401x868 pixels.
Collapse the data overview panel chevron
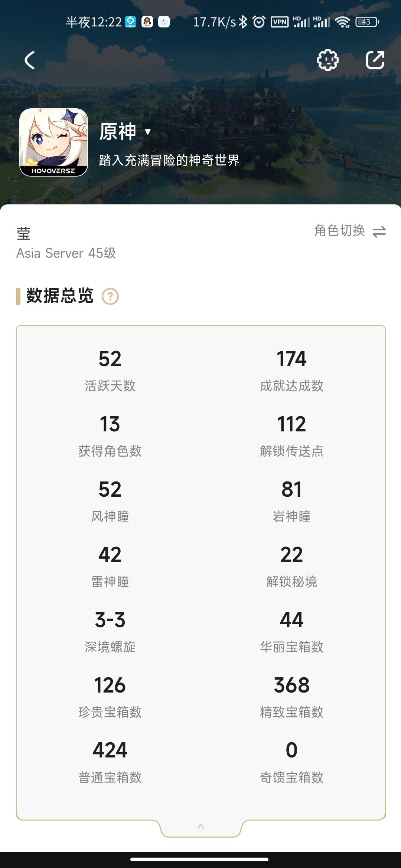[x=201, y=826]
